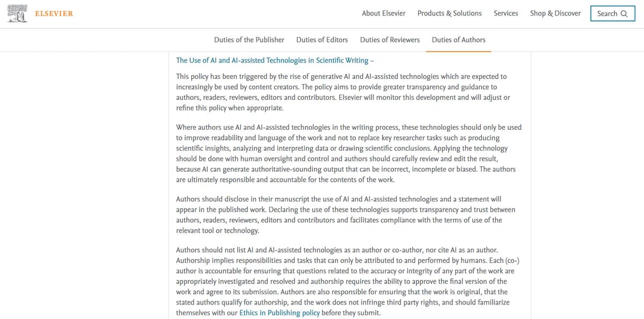
Task: Click the Elsevier tree logo icon
Action: [x=17, y=13]
